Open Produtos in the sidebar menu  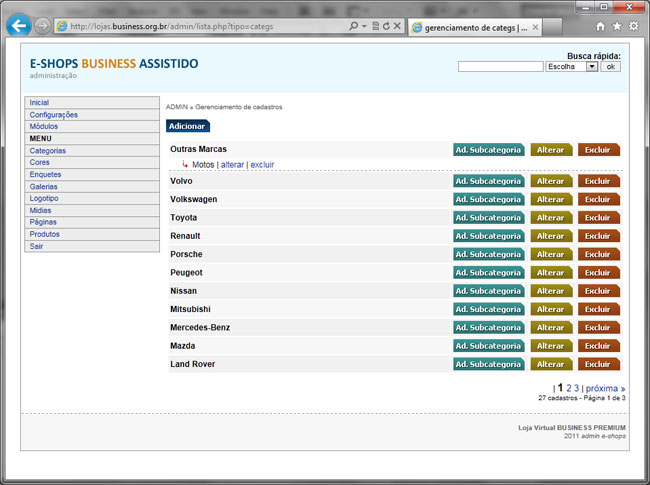(45, 234)
